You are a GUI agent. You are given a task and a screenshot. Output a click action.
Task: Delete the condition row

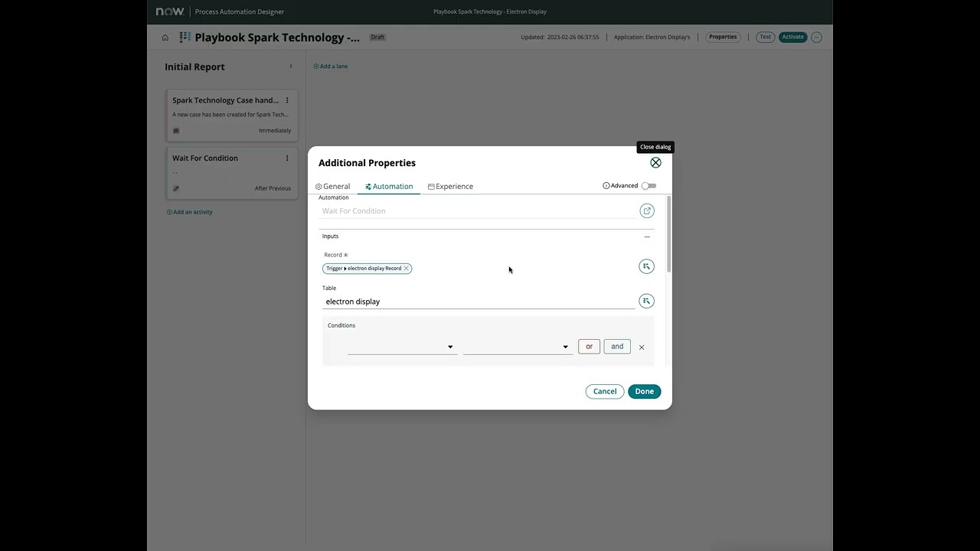click(x=642, y=347)
